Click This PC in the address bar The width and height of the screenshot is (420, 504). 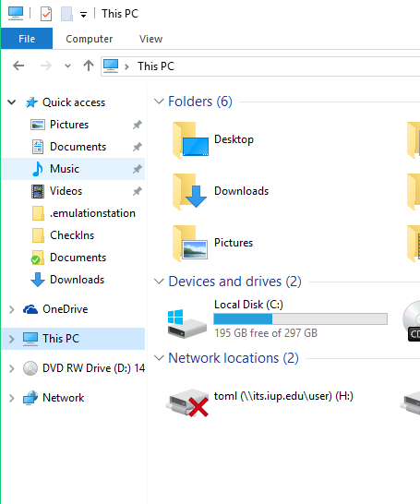(x=156, y=66)
